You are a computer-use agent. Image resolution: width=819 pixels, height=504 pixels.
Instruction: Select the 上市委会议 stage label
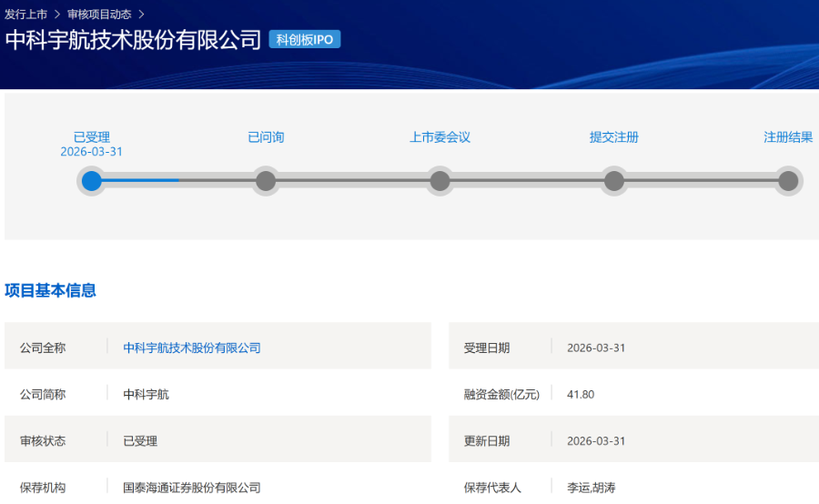[x=440, y=137]
